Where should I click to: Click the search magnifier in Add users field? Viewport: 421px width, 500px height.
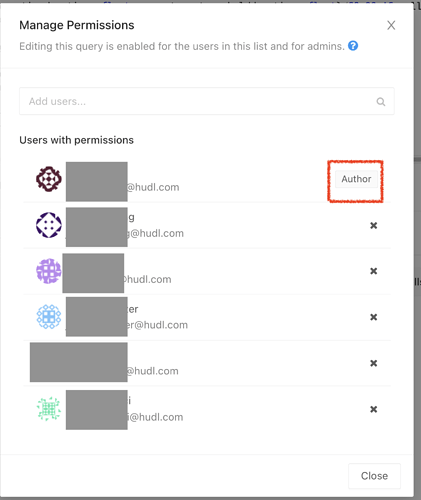tap(381, 102)
